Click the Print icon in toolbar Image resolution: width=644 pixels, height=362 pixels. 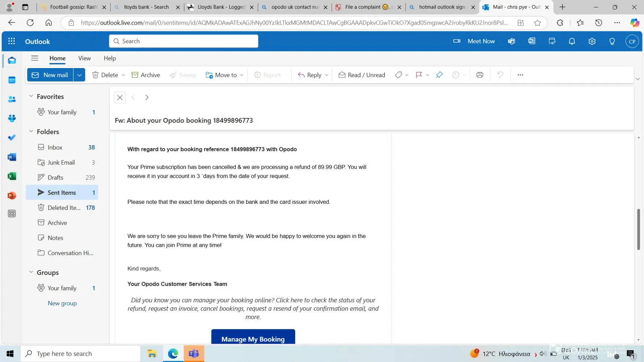(480, 75)
